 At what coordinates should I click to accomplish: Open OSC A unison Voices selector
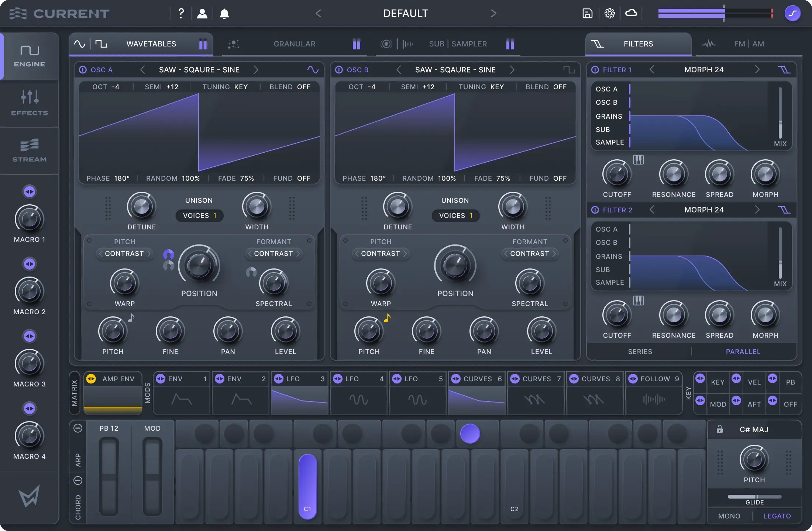[x=199, y=215]
